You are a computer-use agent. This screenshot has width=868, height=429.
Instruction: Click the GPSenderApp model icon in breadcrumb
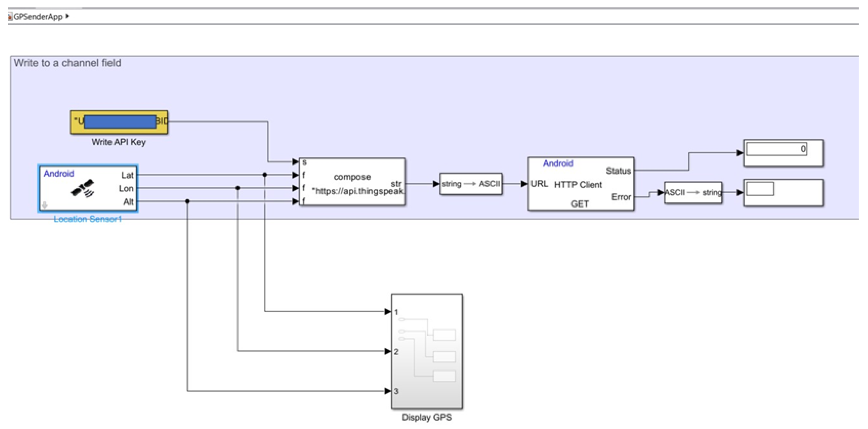(x=10, y=16)
